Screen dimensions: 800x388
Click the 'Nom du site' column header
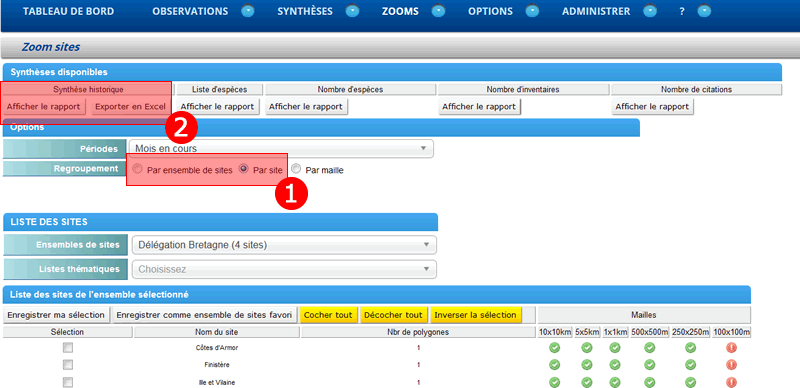click(x=216, y=332)
